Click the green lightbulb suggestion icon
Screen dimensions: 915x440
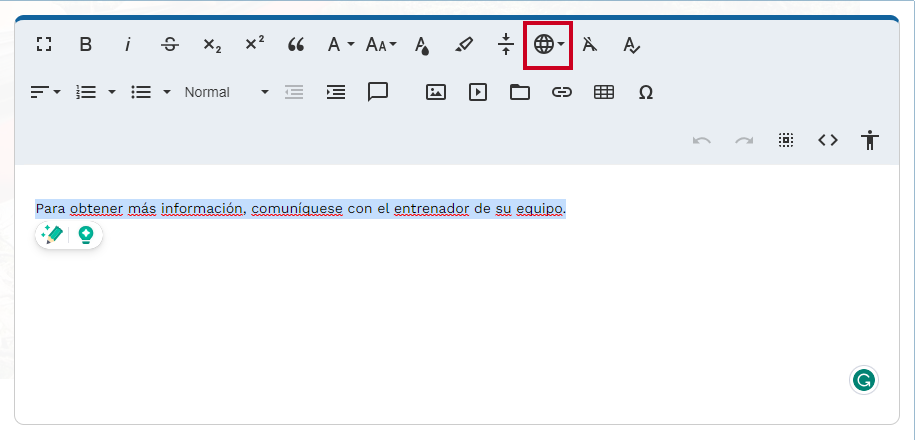86,235
